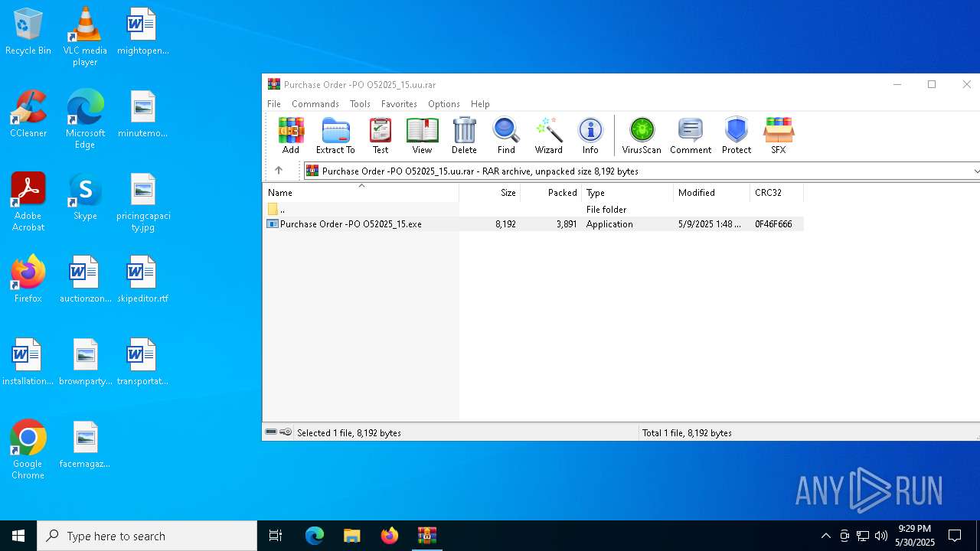Sort by Type column header

[x=628, y=193]
